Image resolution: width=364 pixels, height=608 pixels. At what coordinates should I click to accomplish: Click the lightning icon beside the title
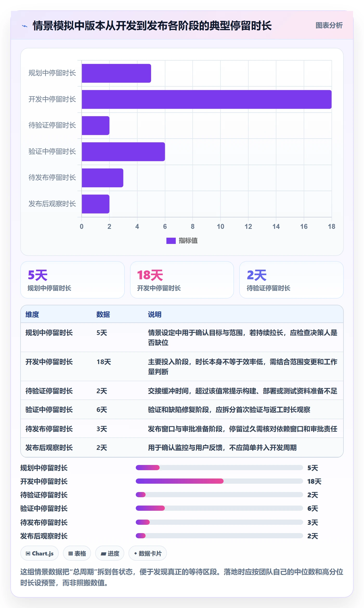[25, 26]
